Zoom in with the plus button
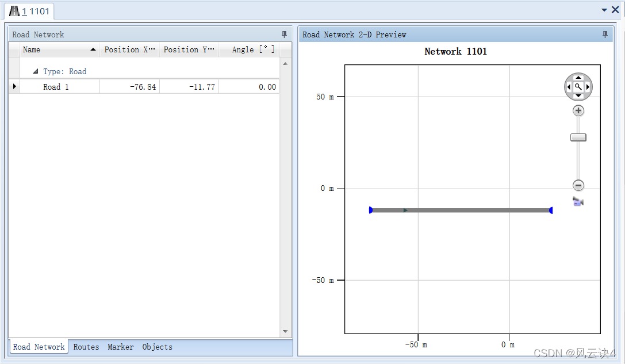The width and height of the screenshot is (625, 364). pyautogui.click(x=578, y=110)
